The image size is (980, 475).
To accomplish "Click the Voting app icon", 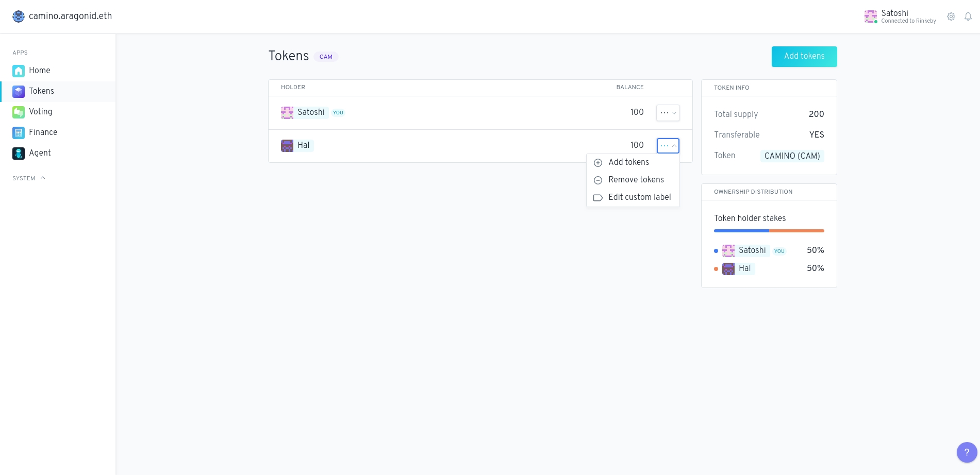I will click(19, 112).
